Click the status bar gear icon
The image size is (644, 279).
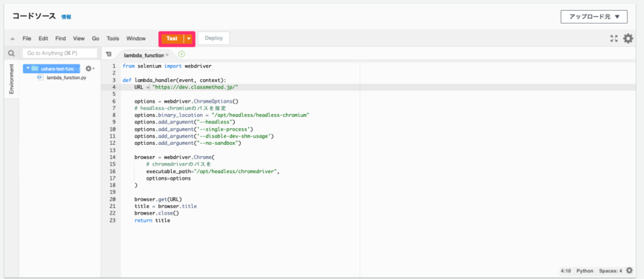629,271
